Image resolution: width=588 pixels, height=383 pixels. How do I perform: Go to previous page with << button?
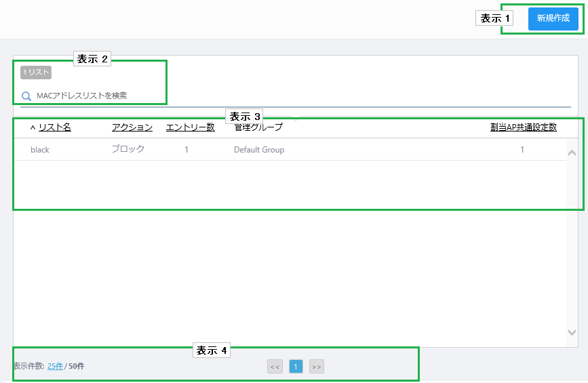(275, 367)
